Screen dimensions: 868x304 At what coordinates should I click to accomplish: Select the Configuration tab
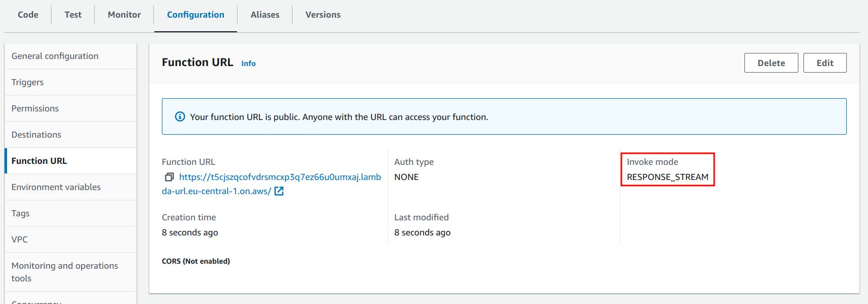tap(196, 15)
